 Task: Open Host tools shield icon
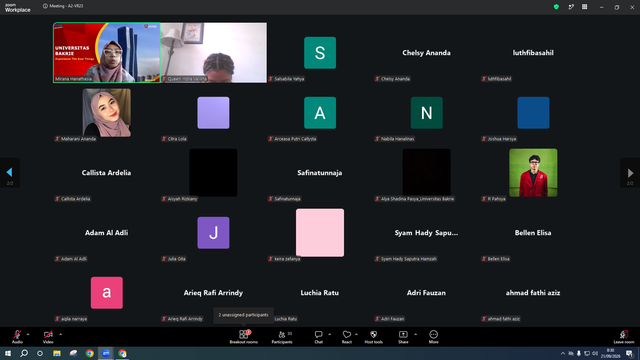point(373,337)
